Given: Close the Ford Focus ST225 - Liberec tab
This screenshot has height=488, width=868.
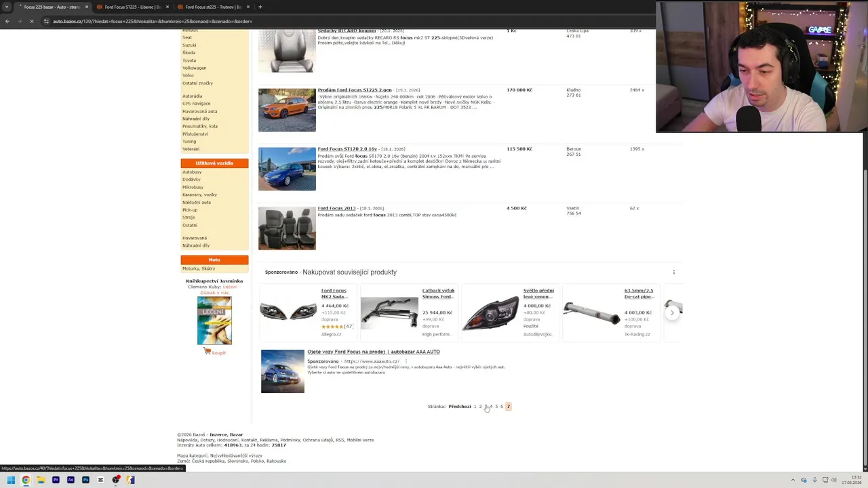Looking at the screenshot, I should pyautogui.click(x=167, y=7).
